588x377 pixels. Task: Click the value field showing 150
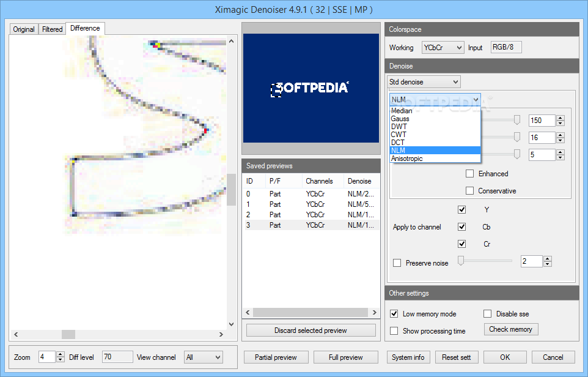pos(542,120)
